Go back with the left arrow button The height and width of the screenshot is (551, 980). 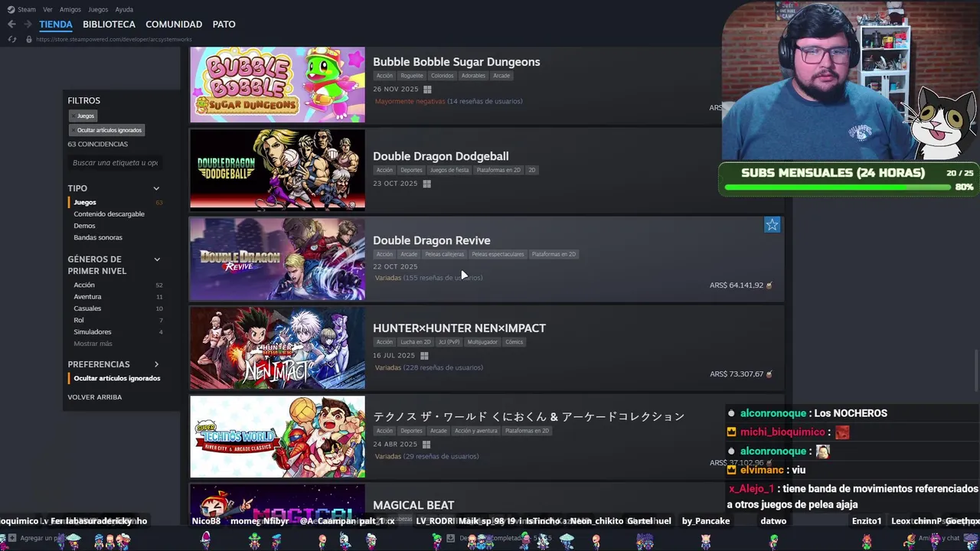11,24
